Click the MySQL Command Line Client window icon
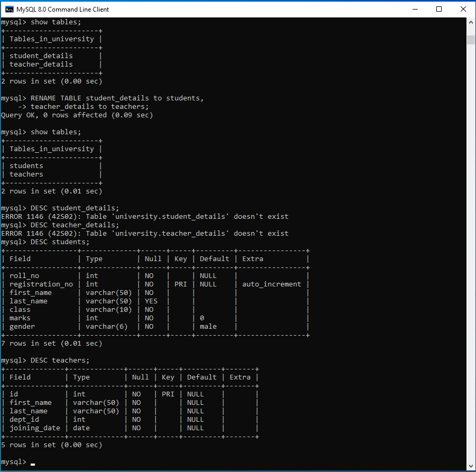476x472 pixels. coord(9,9)
